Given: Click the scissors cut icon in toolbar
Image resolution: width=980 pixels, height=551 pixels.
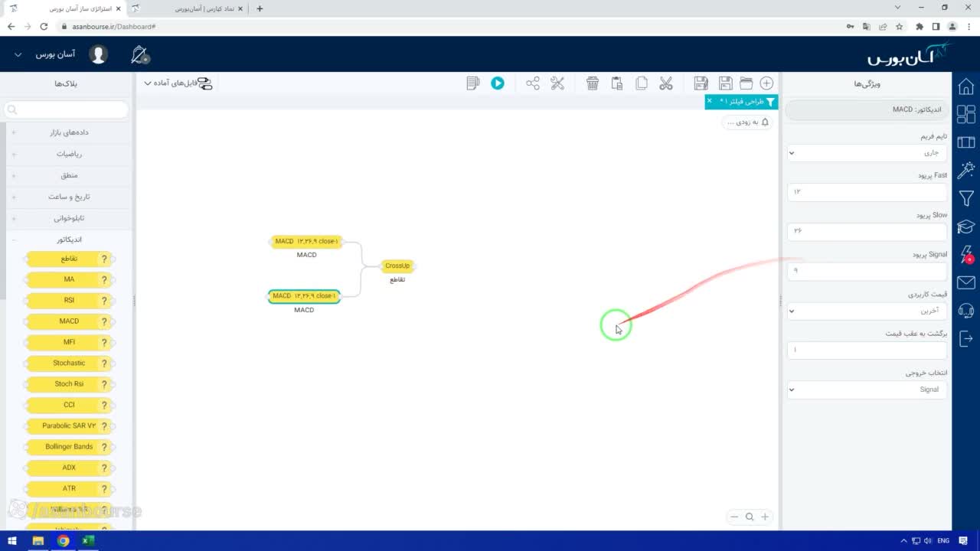Looking at the screenshot, I should click(x=665, y=83).
